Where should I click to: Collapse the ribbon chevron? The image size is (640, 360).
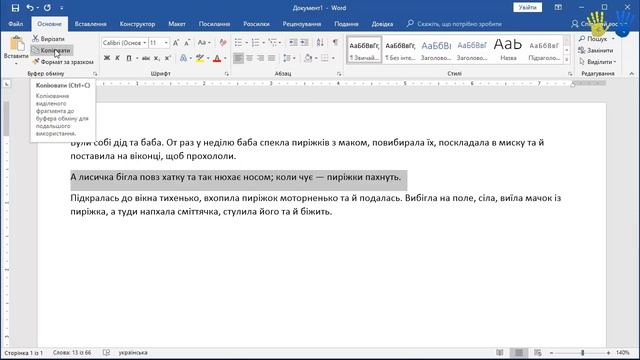point(631,73)
